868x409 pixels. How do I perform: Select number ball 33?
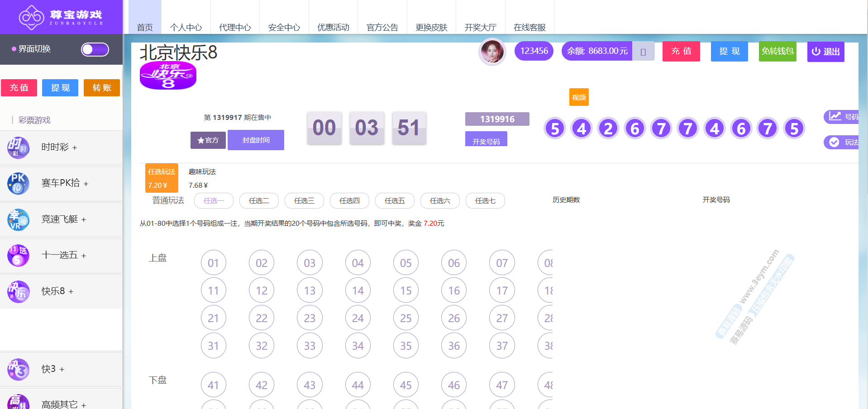click(310, 346)
